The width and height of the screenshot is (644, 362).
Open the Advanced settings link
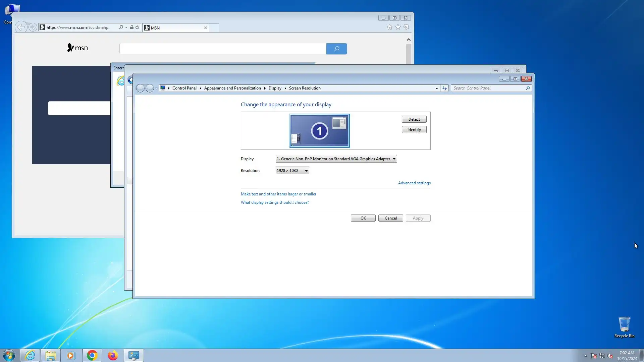coord(414,183)
